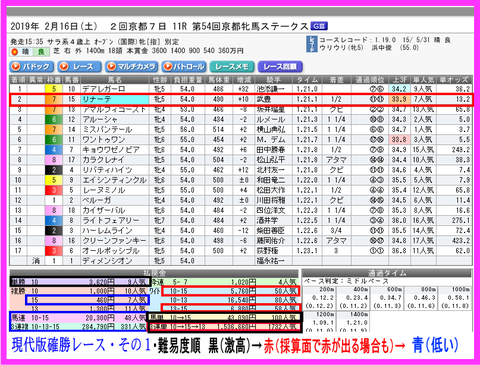Click the 馬単 10→15 payout row

coord(225,318)
